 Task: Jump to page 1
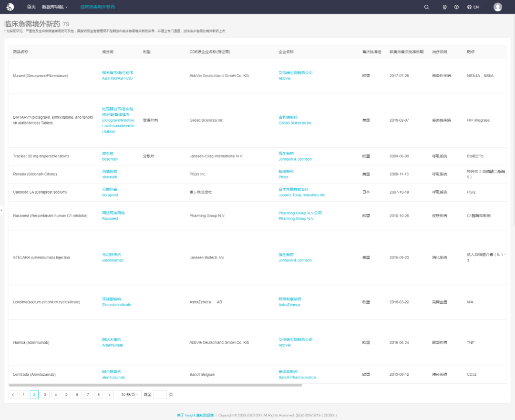coord(24,394)
